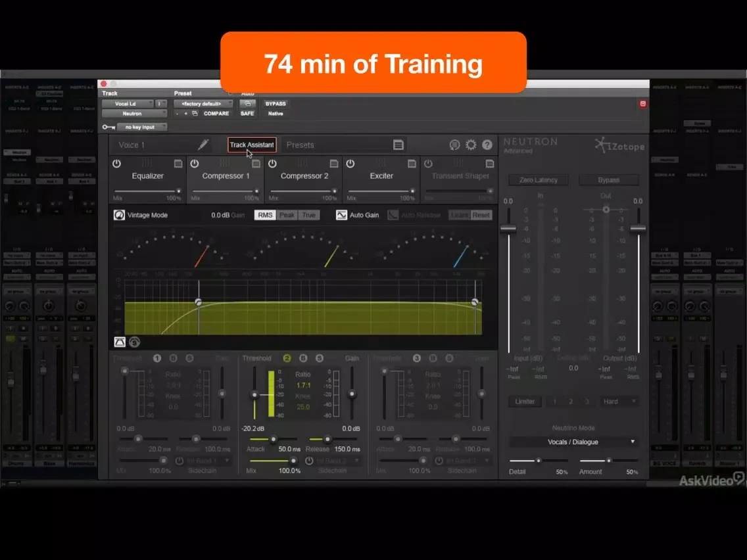The width and height of the screenshot is (747, 560).
Task: Open Neutron undo history icon
Action: point(454,145)
